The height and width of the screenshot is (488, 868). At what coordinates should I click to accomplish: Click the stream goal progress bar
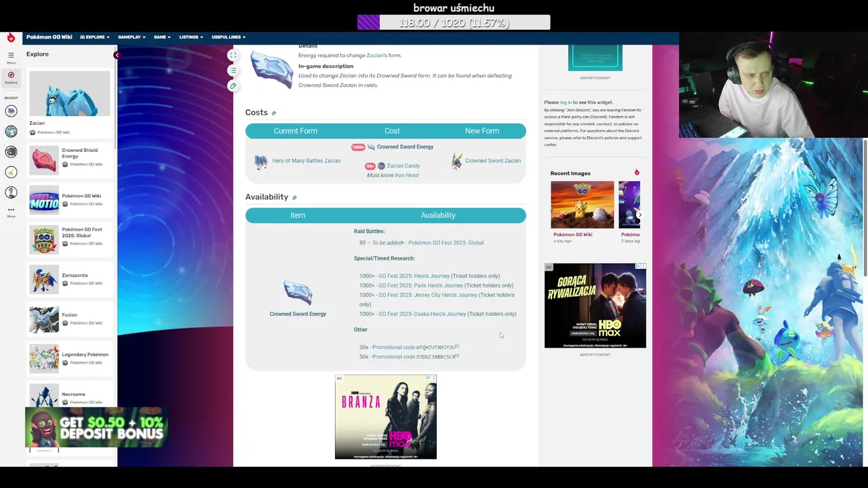click(454, 22)
